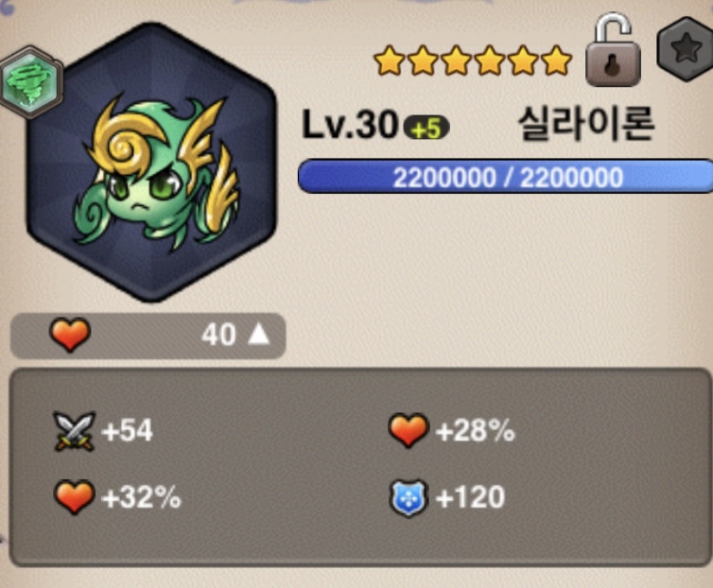
Task: Click the heart icon next to +32%
Action: pyautogui.click(x=74, y=497)
